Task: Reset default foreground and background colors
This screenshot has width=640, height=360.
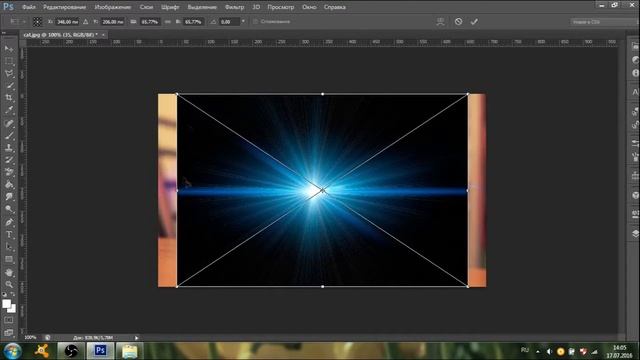Action: tap(4, 294)
